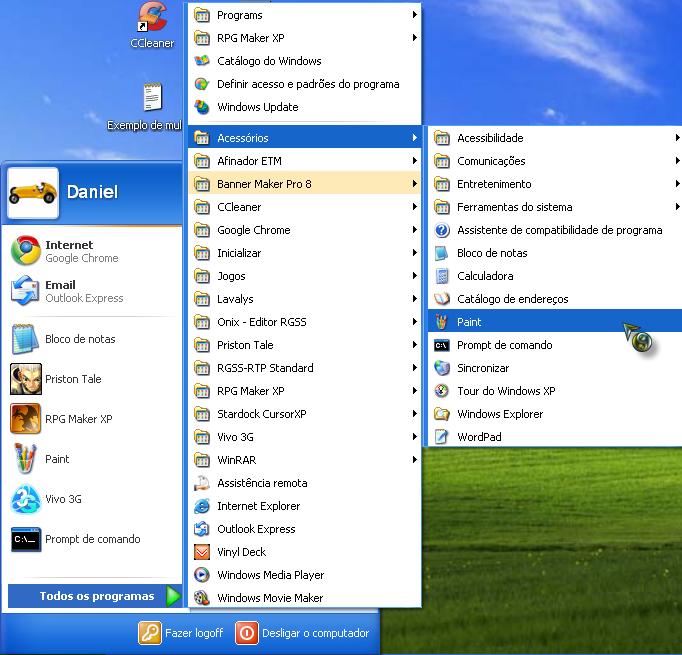Click the Fazer logoff button

[181, 633]
